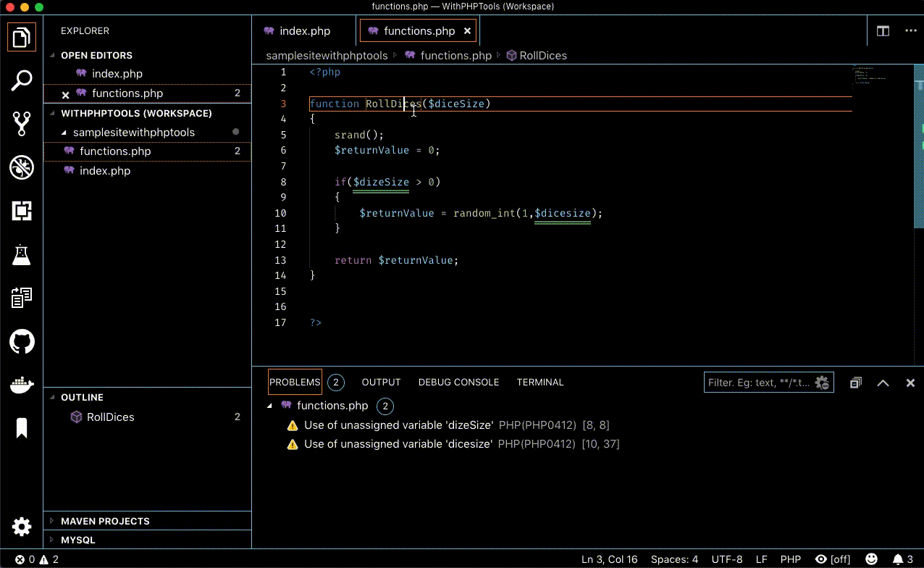Collapse all problems in the panel
This screenshot has height=568, width=924.
[856, 383]
